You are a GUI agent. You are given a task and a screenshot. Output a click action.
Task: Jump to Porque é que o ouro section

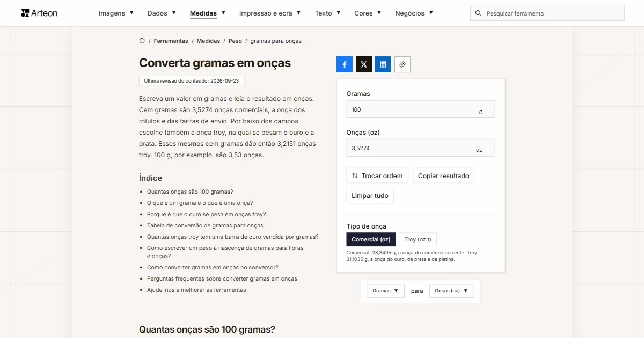click(x=206, y=214)
